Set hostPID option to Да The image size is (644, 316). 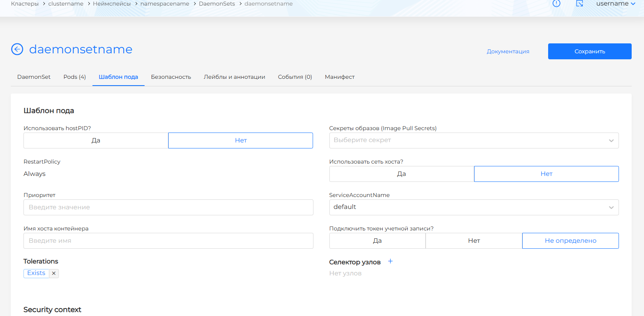pyautogui.click(x=96, y=140)
